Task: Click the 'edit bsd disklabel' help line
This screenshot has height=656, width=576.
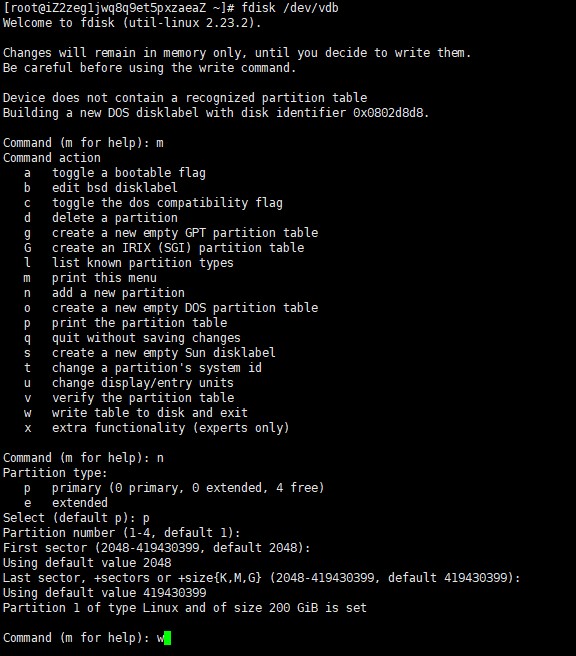Action: point(101,188)
